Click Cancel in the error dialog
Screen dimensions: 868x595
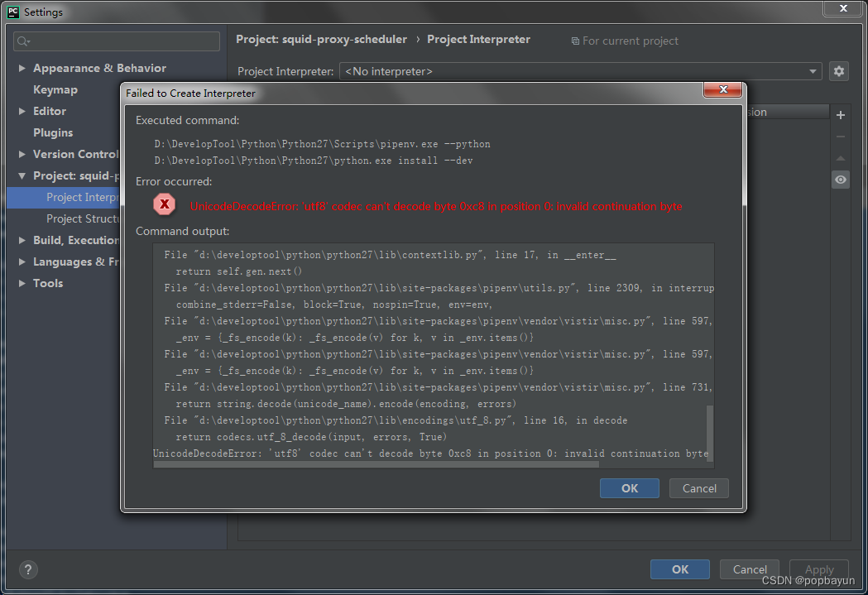(699, 488)
